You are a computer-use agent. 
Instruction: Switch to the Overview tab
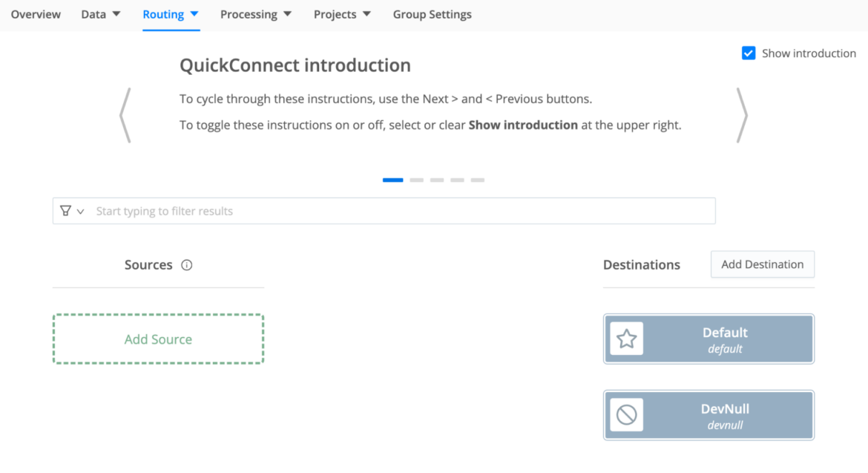pyautogui.click(x=36, y=14)
